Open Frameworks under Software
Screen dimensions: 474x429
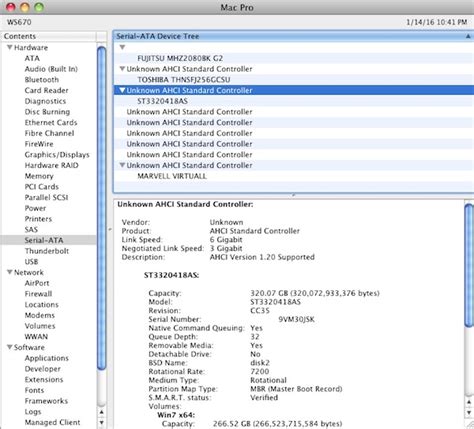point(46,401)
